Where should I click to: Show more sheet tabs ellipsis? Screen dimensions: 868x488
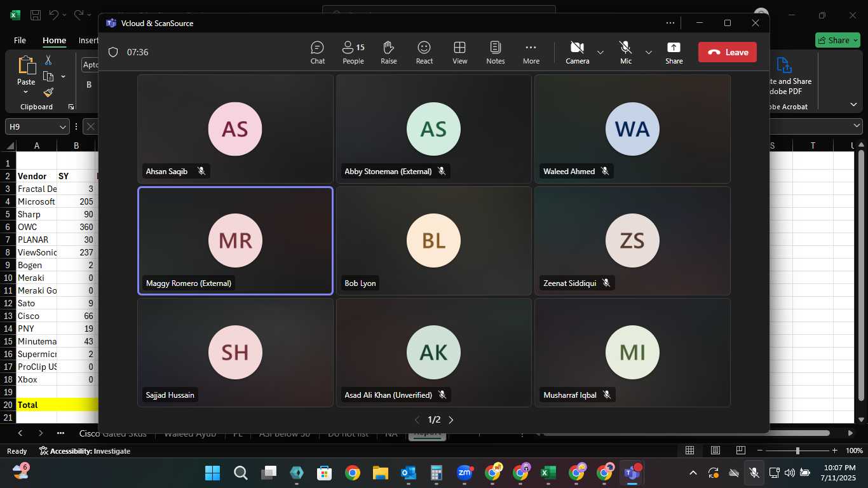61,433
